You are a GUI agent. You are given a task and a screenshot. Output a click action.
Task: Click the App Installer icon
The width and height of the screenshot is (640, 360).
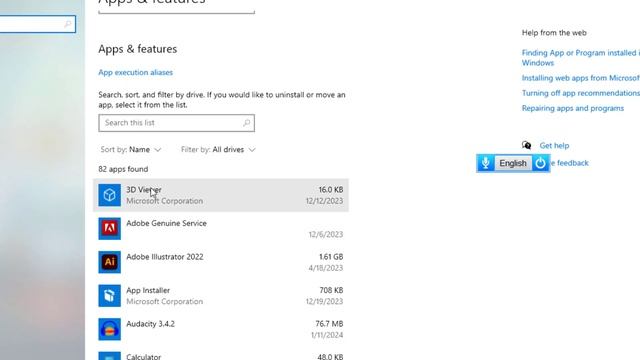point(109,296)
